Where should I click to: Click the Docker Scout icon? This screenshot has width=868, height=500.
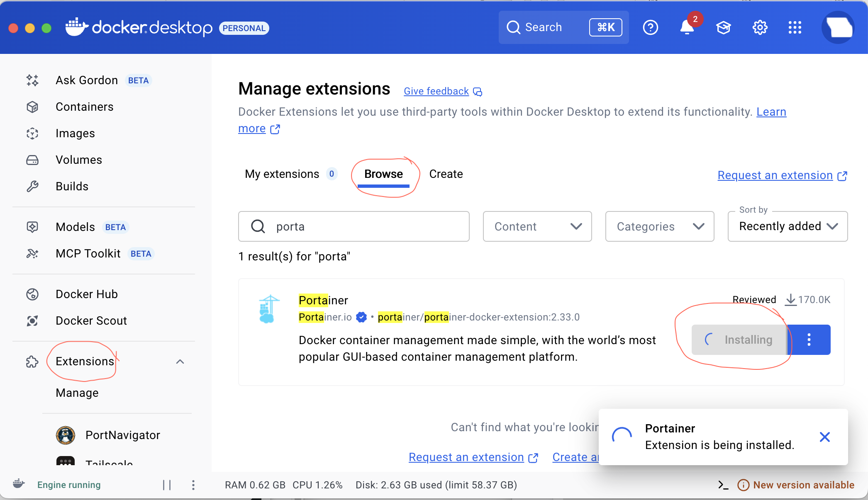[32, 320]
